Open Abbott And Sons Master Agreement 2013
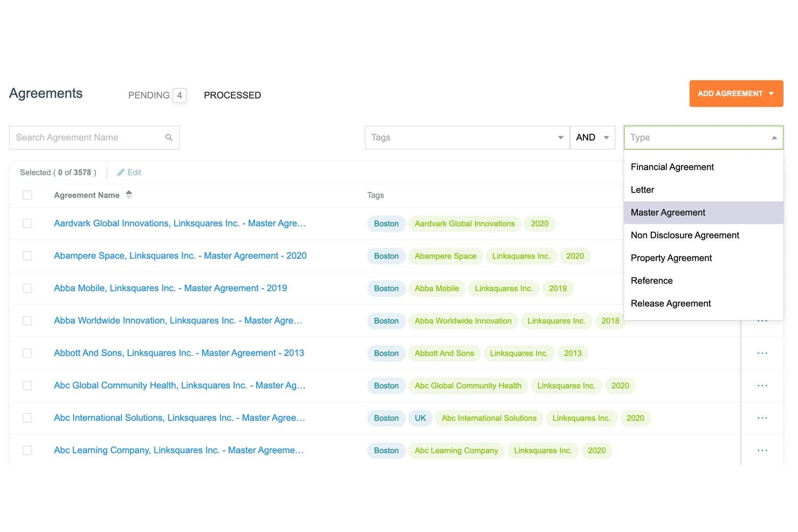The height and width of the screenshot is (532, 798). pos(179,353)
